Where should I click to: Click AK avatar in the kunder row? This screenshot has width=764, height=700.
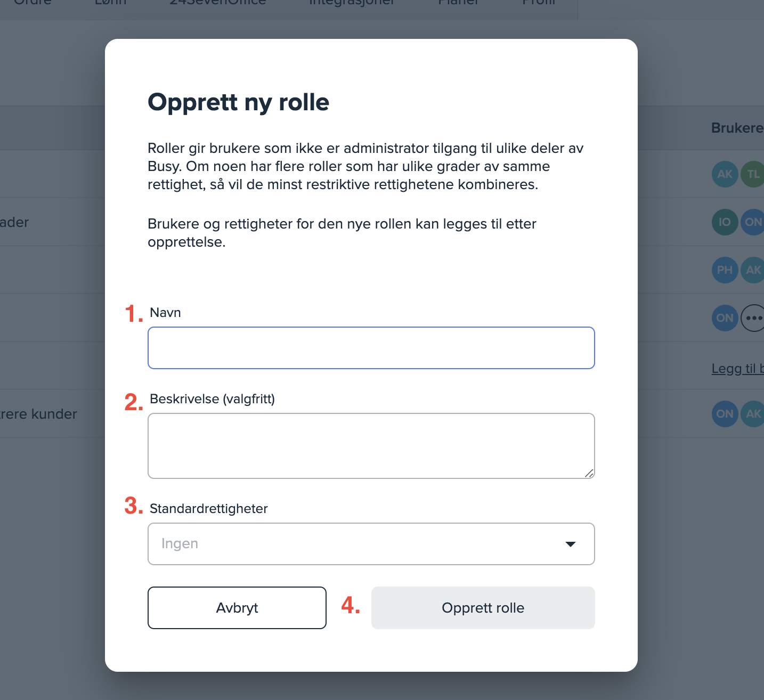click(x=753, y=414)
